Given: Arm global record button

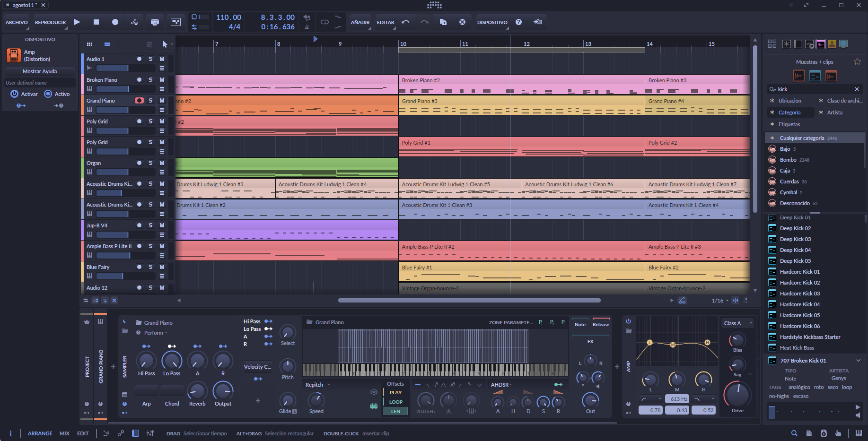Looking at the screenshot, I should click(x=115, y=22).
